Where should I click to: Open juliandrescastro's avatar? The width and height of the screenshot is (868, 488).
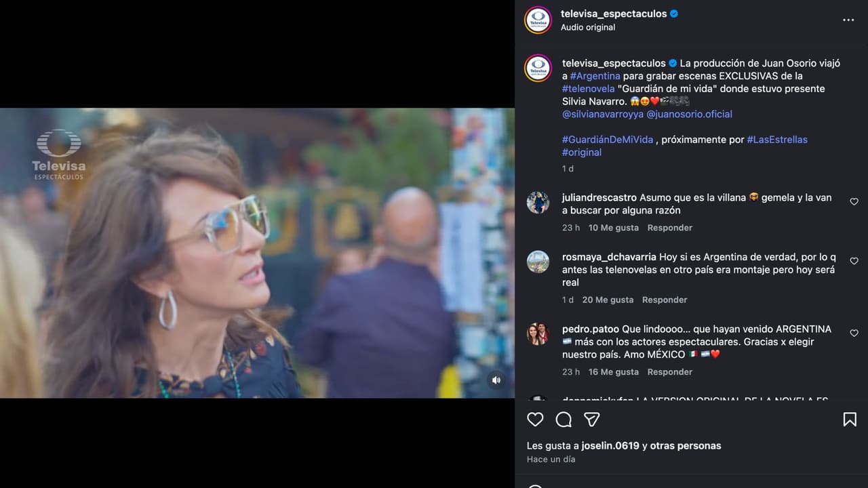tap(538, 203)
